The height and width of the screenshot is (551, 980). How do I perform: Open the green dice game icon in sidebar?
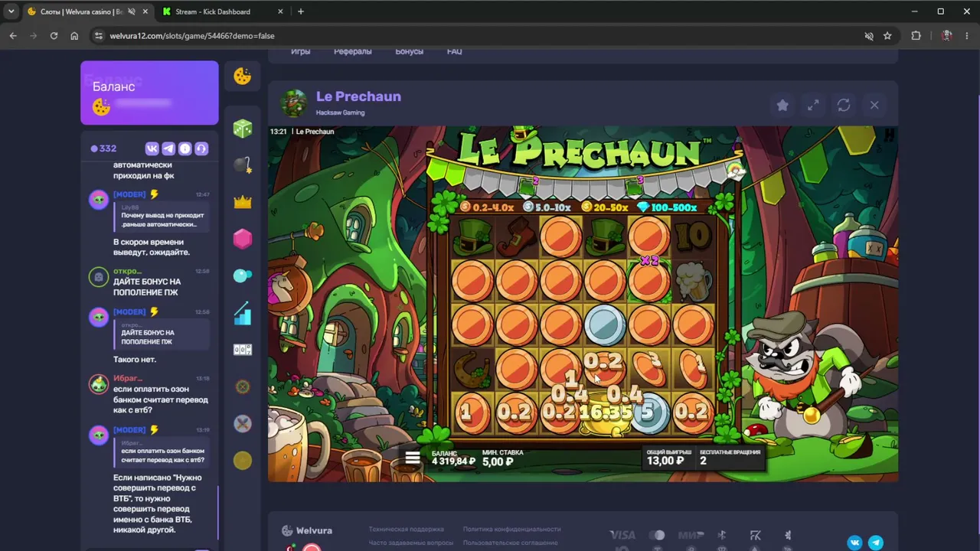pos(243,129)
